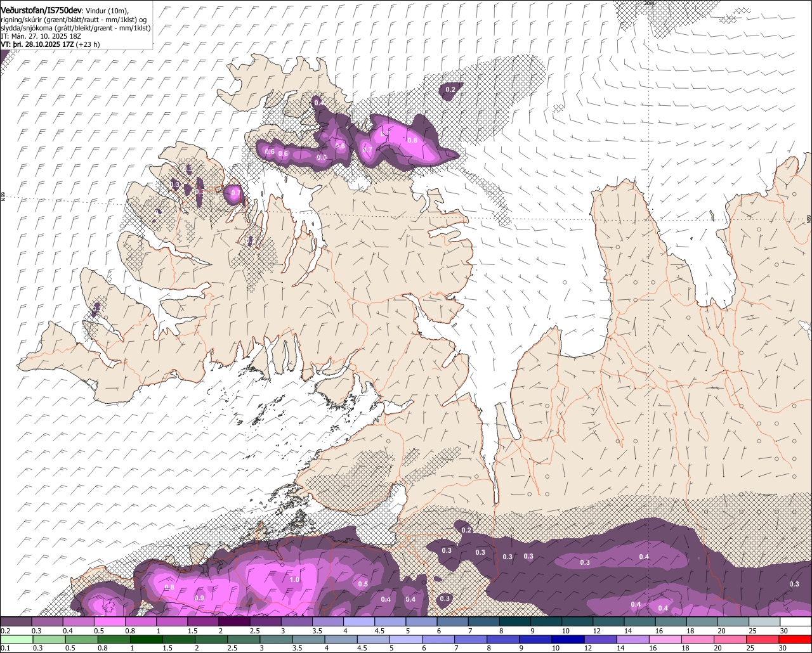The image size is (812, 653).
Task: Select the light purple swatch between 14 and 16
Action: 633,639
